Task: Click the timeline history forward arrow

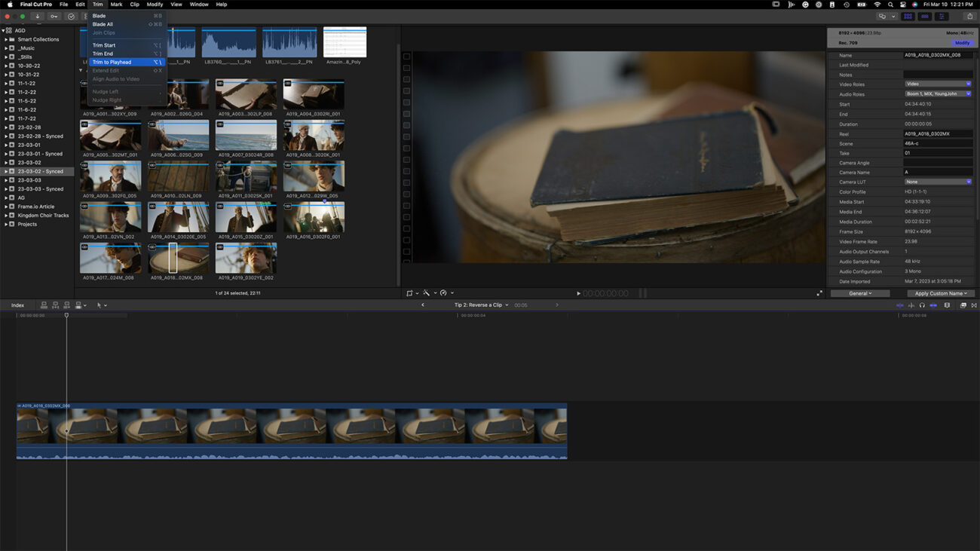Action: pos(558,305)
